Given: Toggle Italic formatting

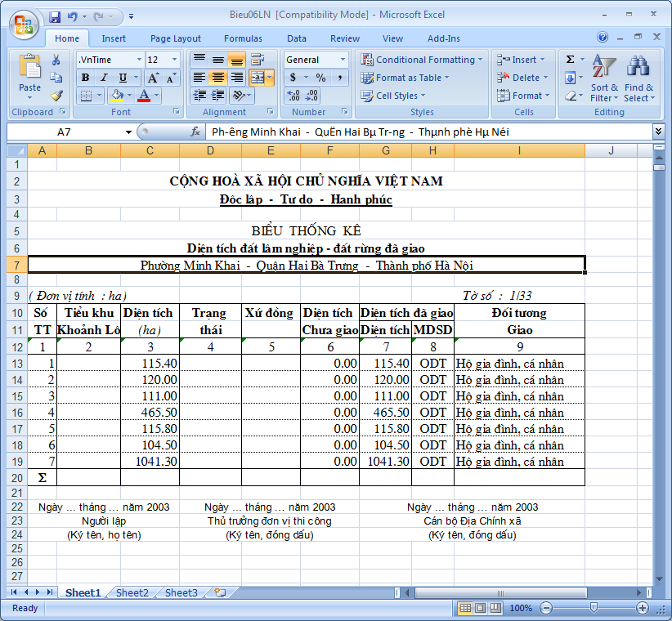Looking at the screenshot, I should [x=104, y=78].
